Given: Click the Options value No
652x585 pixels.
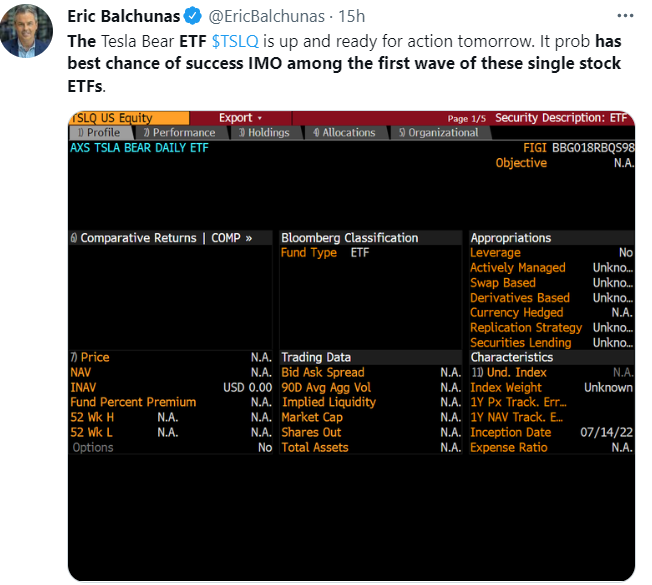Looking at the screenshot, I should tap(264, 447).
